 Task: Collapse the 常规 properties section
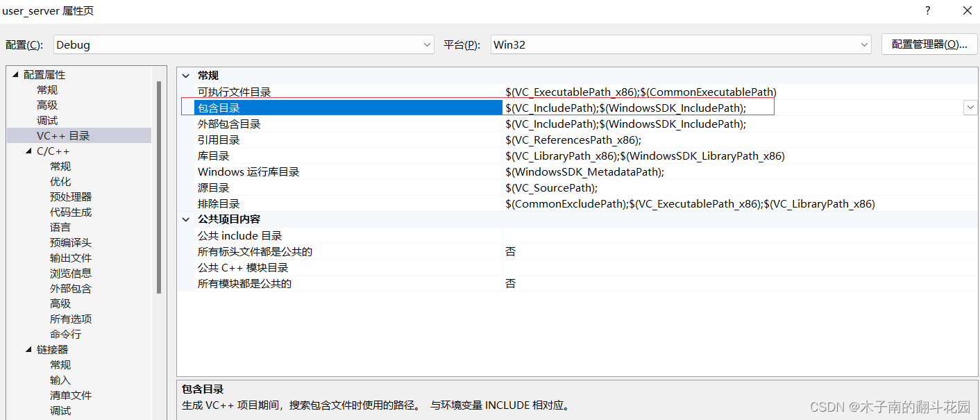185,75
